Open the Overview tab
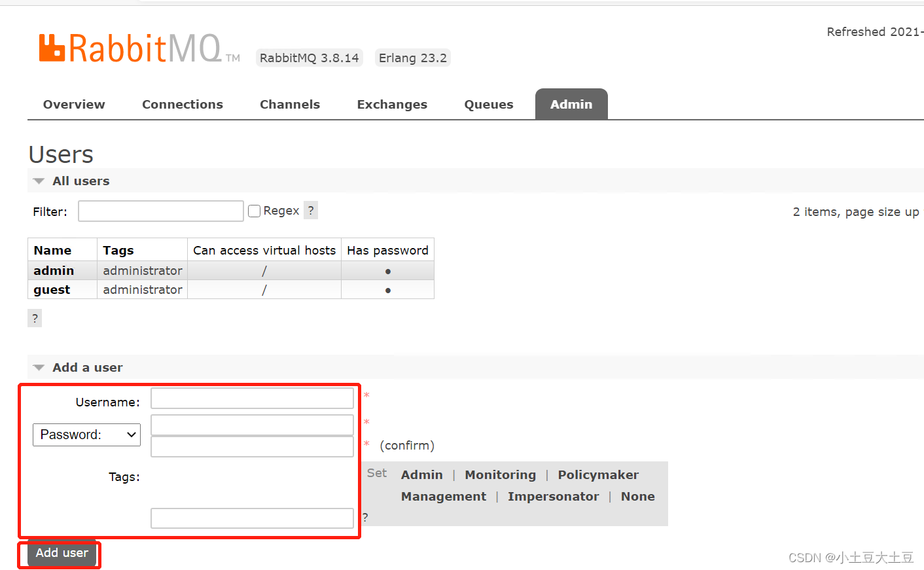 click(74, 104)
